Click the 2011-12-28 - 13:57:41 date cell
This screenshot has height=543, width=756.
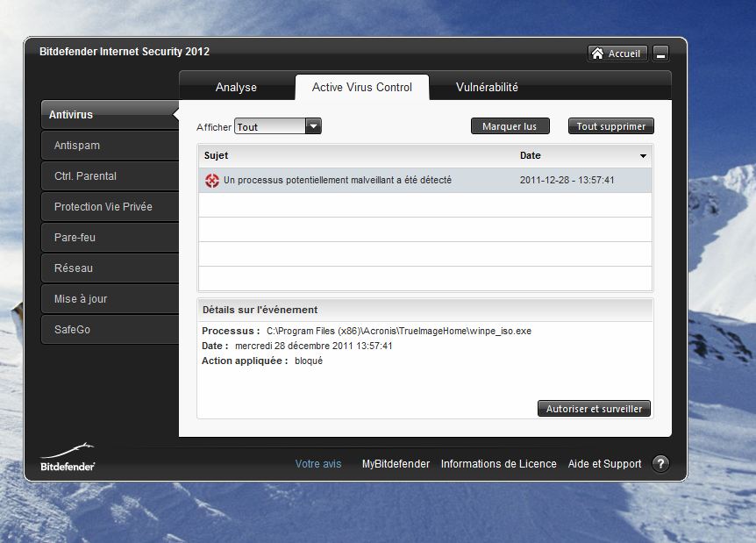pyautogui.click(x=567, y=181)
